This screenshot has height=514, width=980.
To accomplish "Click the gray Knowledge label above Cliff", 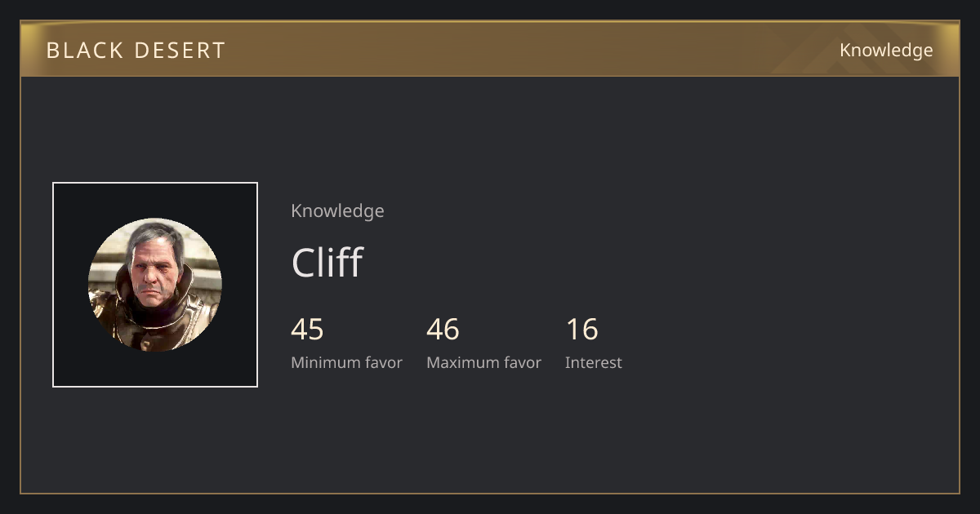I will (337, 210).
